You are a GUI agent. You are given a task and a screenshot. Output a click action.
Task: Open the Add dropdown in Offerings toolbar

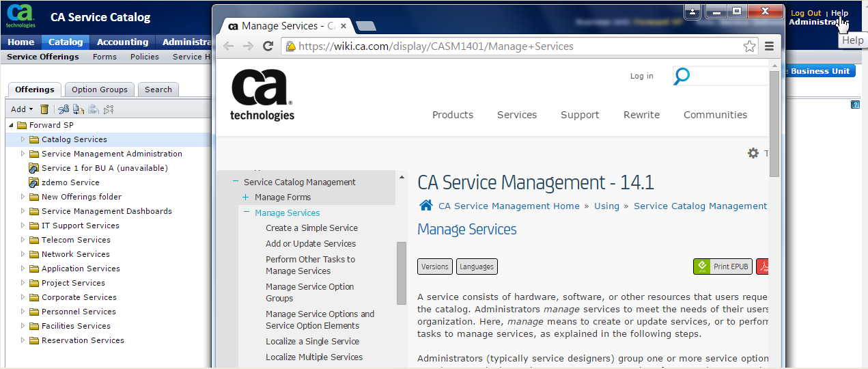[x=22, y=109]
